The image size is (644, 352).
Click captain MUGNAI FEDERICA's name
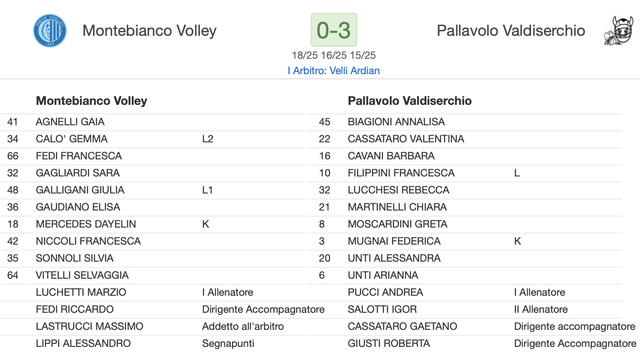[394, 241]
